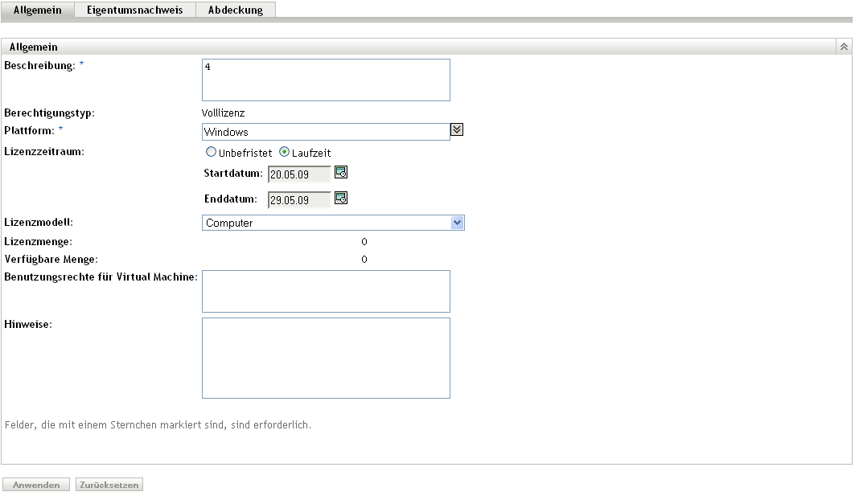Select the Unbefristet radio button

(x=211, y=152)
